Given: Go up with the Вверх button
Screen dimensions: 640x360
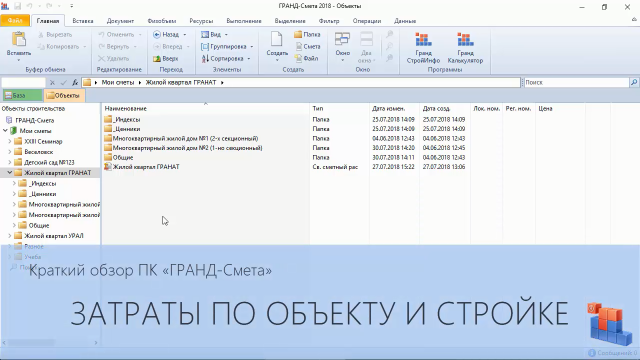Looking at the screenshot, I should 166,58.
